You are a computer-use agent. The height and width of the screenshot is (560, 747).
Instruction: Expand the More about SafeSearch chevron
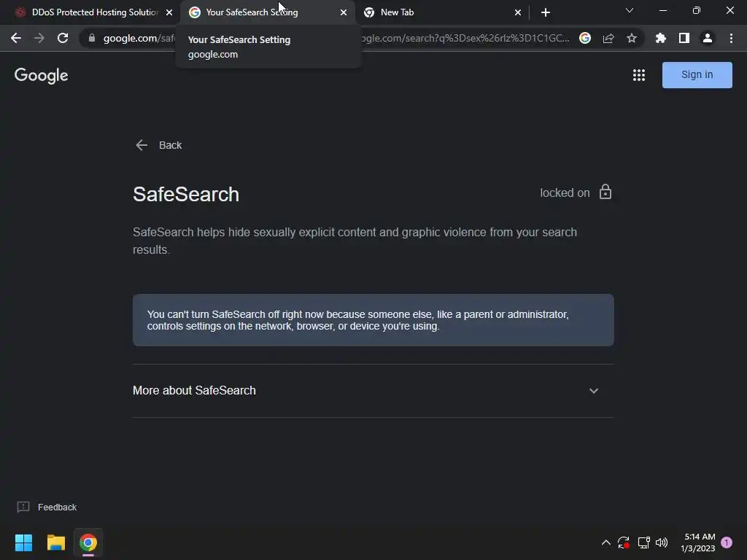pos(593,391)
